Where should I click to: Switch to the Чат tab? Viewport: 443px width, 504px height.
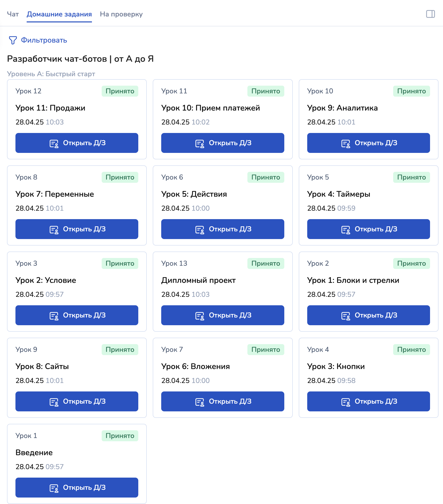coord(13,14)
